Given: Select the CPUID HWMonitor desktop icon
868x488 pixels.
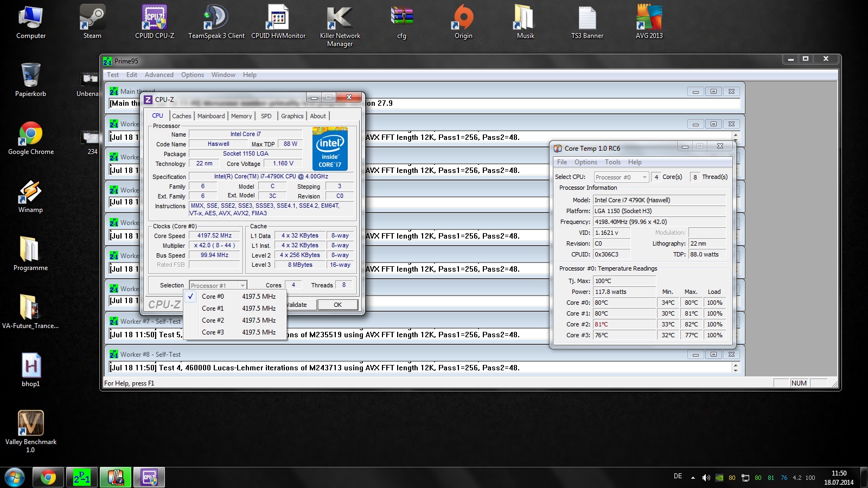Looking at the screenshot, I should (x=278, y=23).
